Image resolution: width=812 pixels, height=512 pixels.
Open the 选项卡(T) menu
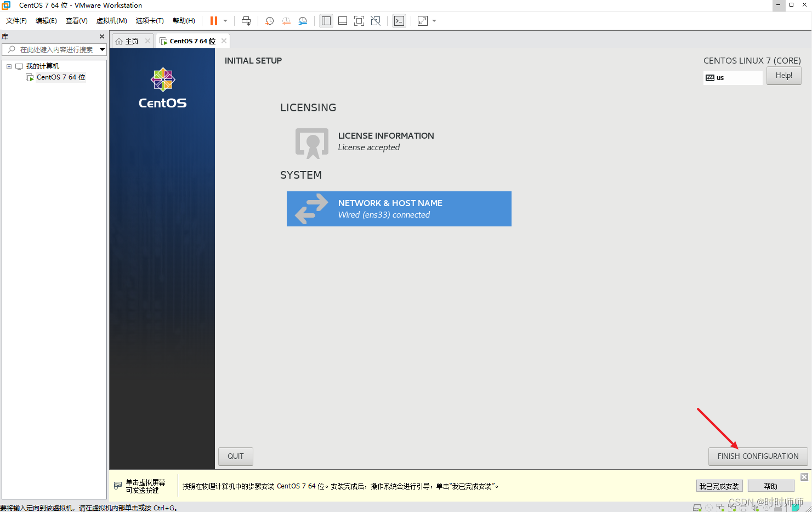[150, 21]
